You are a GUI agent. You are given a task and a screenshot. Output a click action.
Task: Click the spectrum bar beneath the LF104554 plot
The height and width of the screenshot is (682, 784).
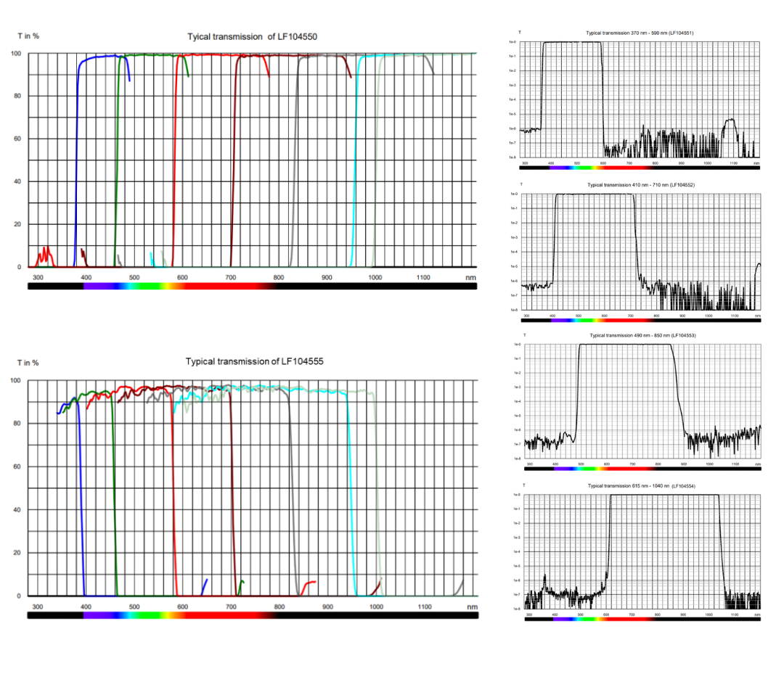642,619
